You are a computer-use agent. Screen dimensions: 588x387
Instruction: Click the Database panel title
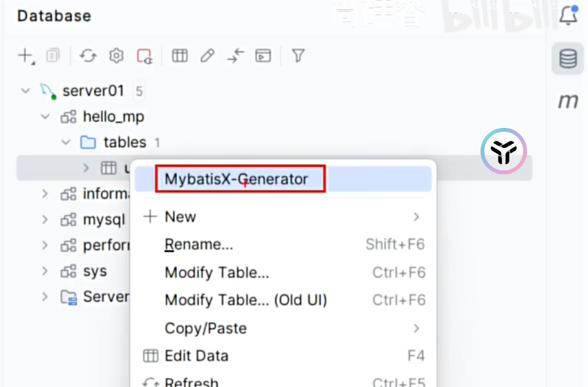pos(54,15)
